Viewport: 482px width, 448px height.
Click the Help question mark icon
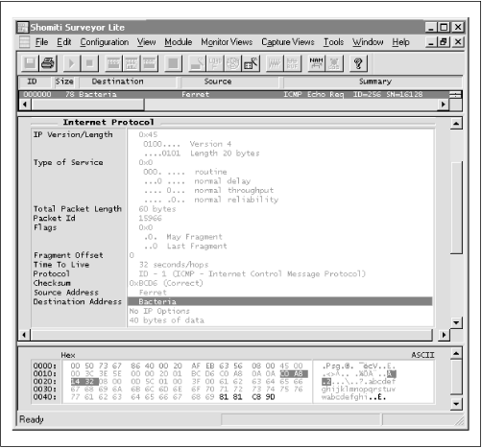coord(358,63)
